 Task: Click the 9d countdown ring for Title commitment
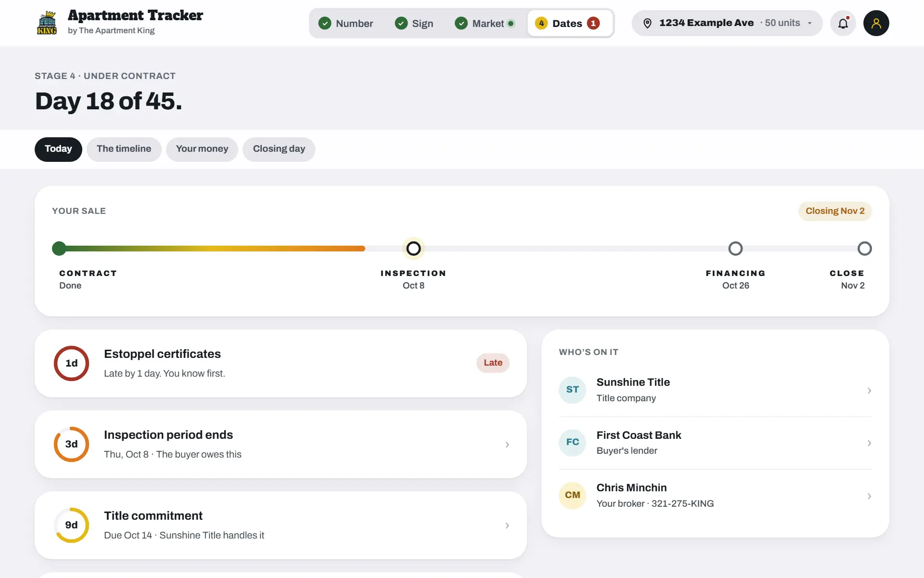coord(71,525)
